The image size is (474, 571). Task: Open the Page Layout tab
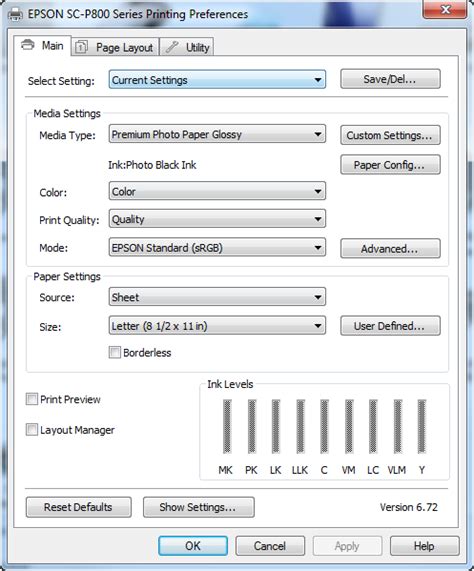tap(115, 47)
